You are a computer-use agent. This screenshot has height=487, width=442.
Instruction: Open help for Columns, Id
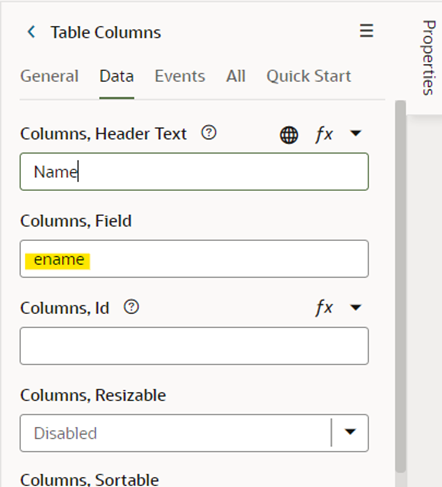(131, 307)
